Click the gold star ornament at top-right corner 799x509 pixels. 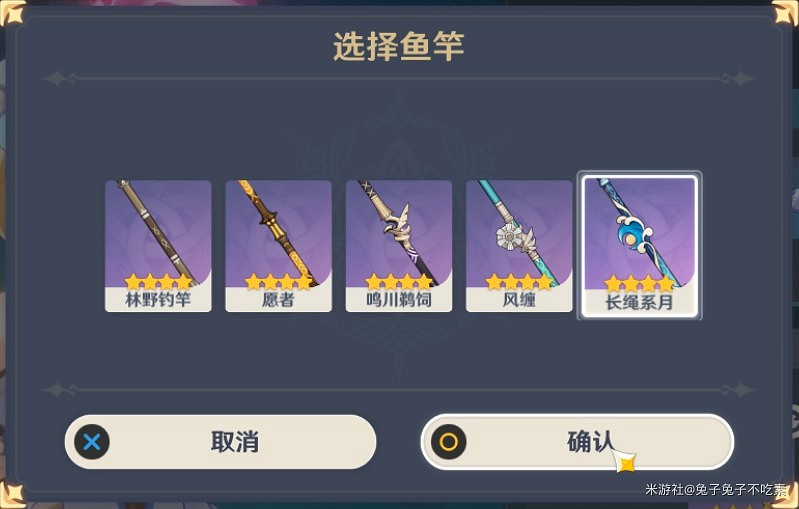786,12
